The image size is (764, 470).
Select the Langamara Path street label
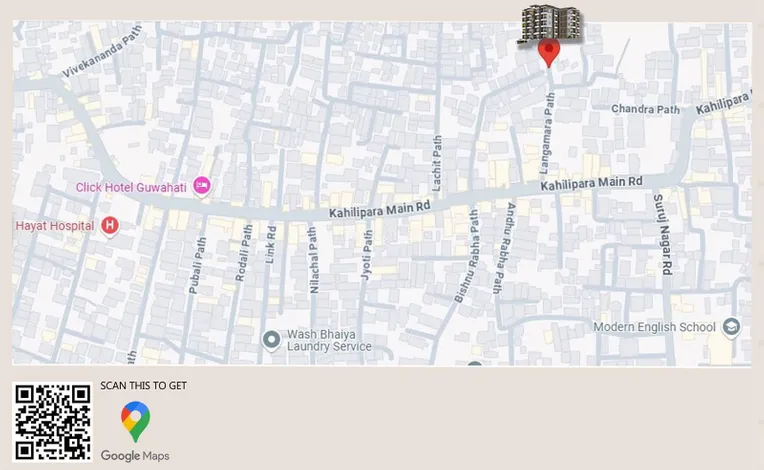point(547,133)
